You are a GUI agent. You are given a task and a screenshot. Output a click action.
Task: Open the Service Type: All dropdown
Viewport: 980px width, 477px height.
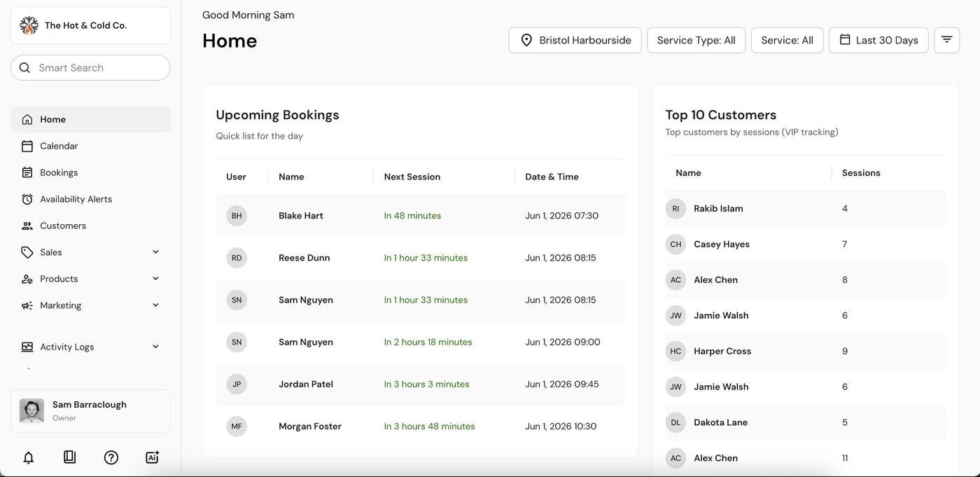(x=696, y=40)
